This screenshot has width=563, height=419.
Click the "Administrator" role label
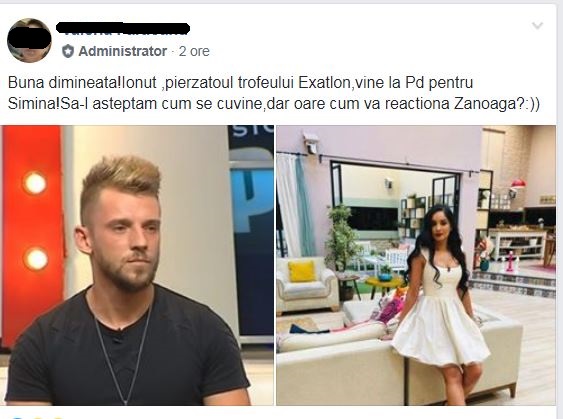click(x=123, y=51)
